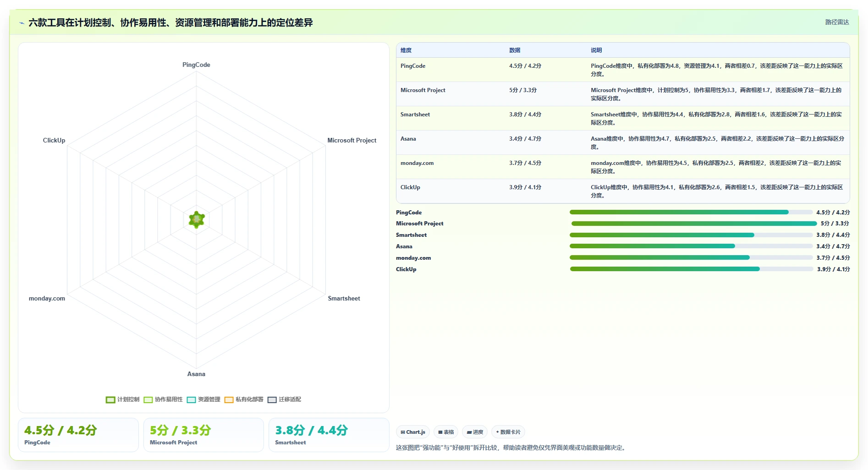The width and height of the screenshot is (868, 470).
Task: Click the 3.9分 / 4.1分 value after the progress bar
Action: [833, 269]
